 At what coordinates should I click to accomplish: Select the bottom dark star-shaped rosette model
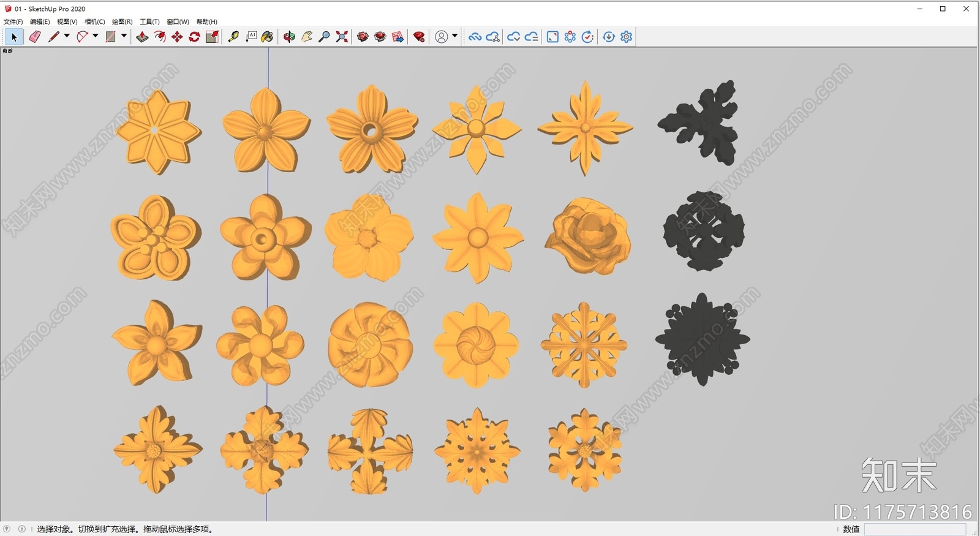703,339
